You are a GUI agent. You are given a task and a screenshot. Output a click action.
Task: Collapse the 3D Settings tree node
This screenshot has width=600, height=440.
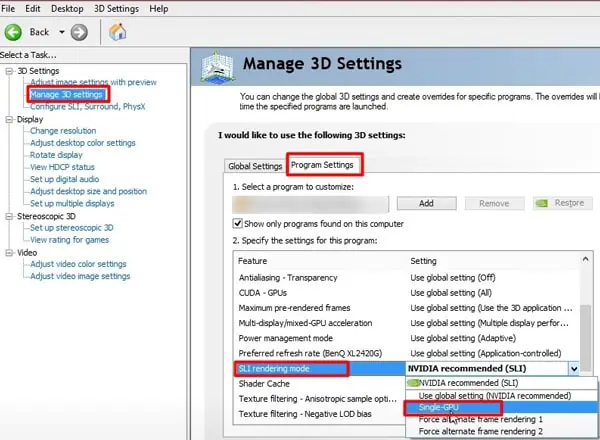(9, 71)
